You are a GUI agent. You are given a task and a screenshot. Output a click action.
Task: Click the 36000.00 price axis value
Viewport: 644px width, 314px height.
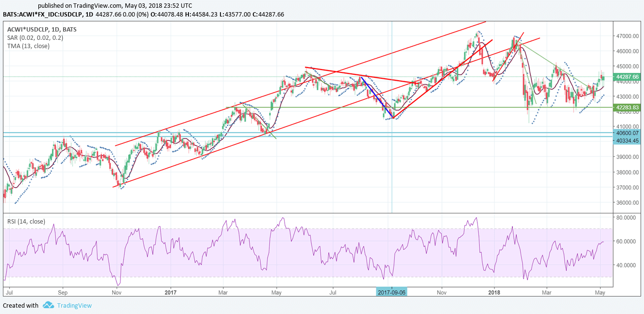(627, 203)
